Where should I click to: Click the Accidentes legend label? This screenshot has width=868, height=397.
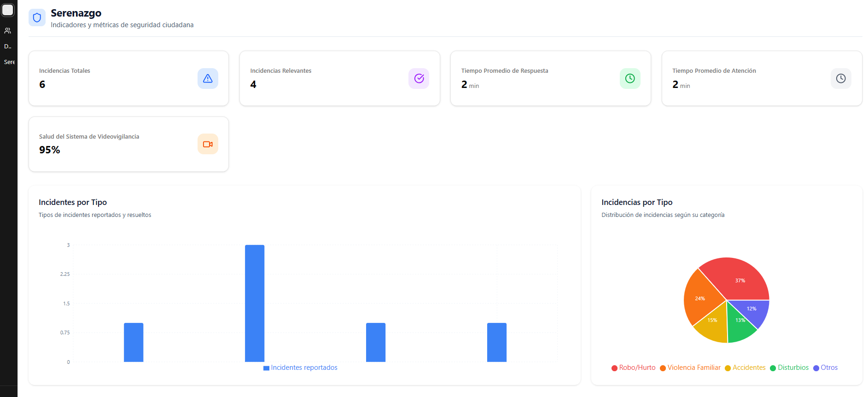(x=749, y=368)
